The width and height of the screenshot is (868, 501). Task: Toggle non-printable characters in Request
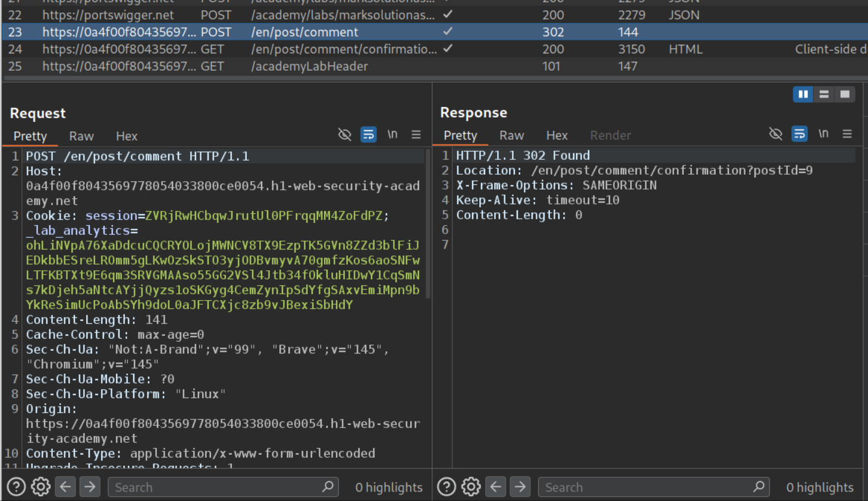[392, 135]
